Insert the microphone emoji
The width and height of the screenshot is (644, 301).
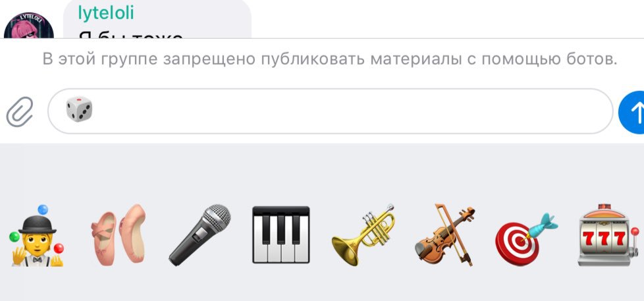[x=200, y=234]
